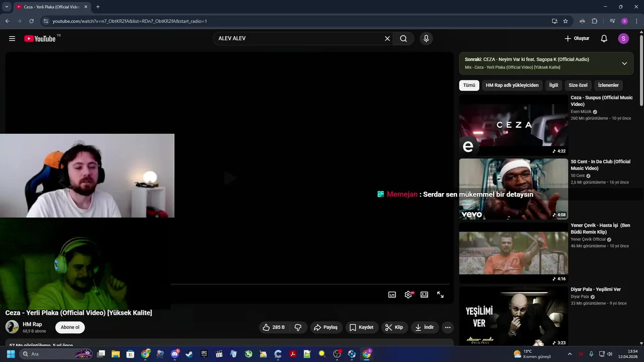Screen dimensions: 644x362
Task: Enter fullscreen in the video player
Action: pos(440,295)
